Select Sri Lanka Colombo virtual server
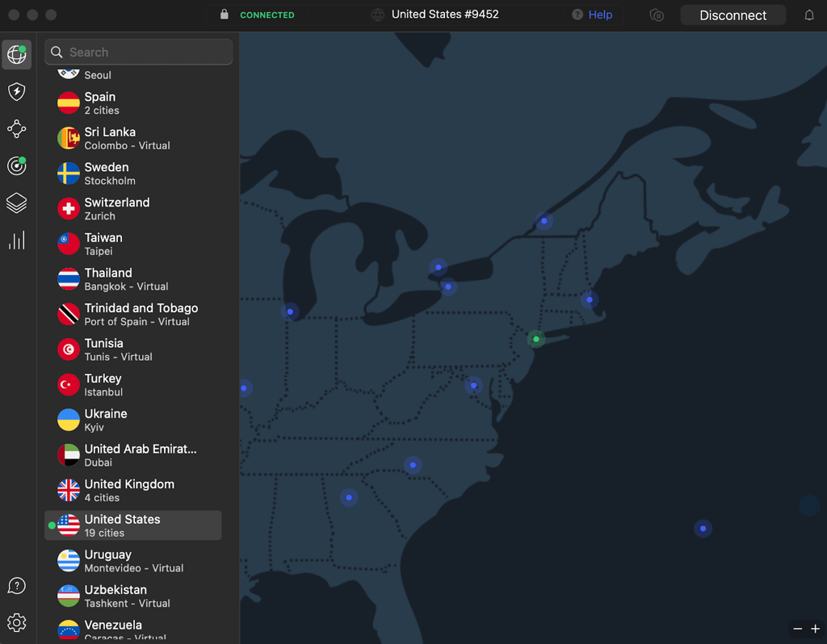 [133, 138]
